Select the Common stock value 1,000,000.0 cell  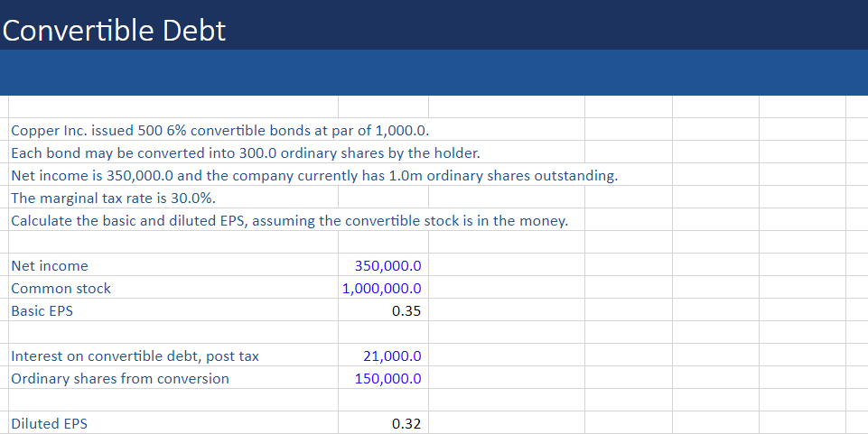click(x=382, y=289)
